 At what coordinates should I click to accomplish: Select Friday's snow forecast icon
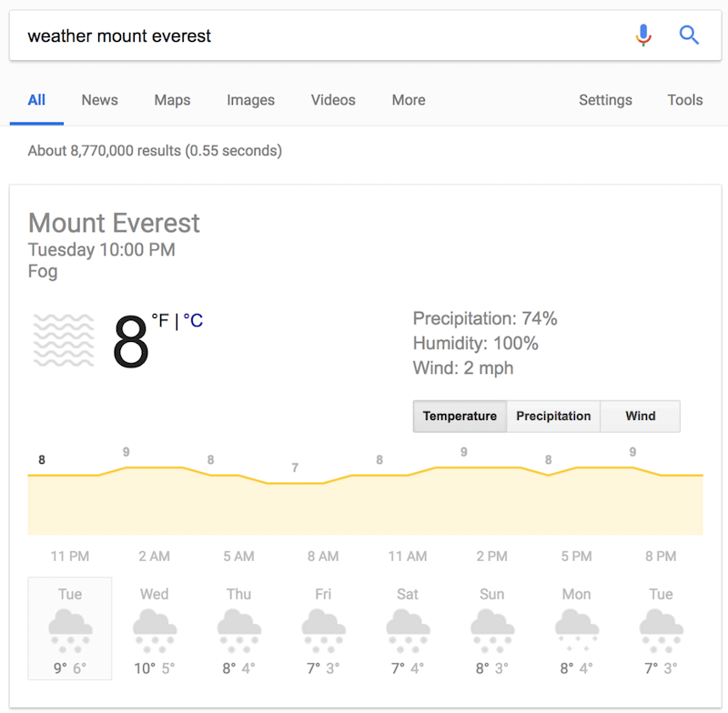coord(323,632)
